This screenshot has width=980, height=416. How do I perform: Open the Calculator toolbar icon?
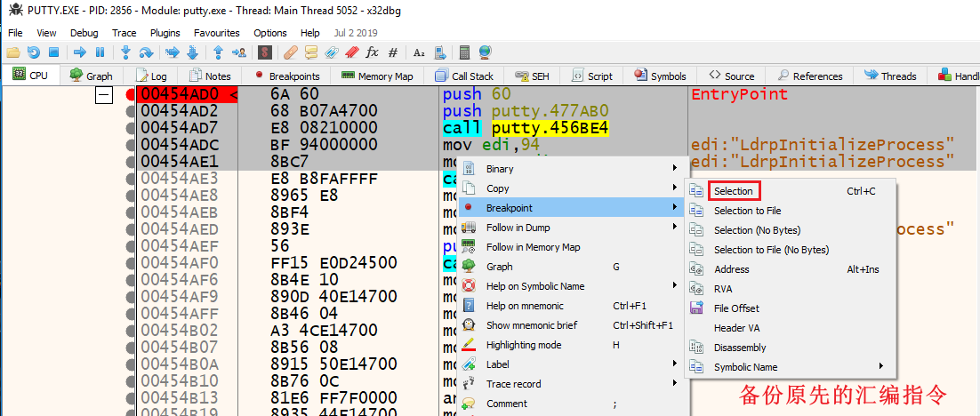pyautogui.click(x=464, y=52)
